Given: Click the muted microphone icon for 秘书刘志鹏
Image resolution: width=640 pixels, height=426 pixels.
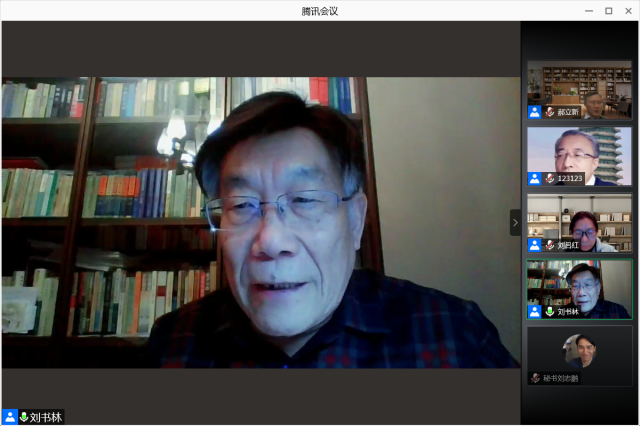Looking at the screenshot, I should coord(536,378).
